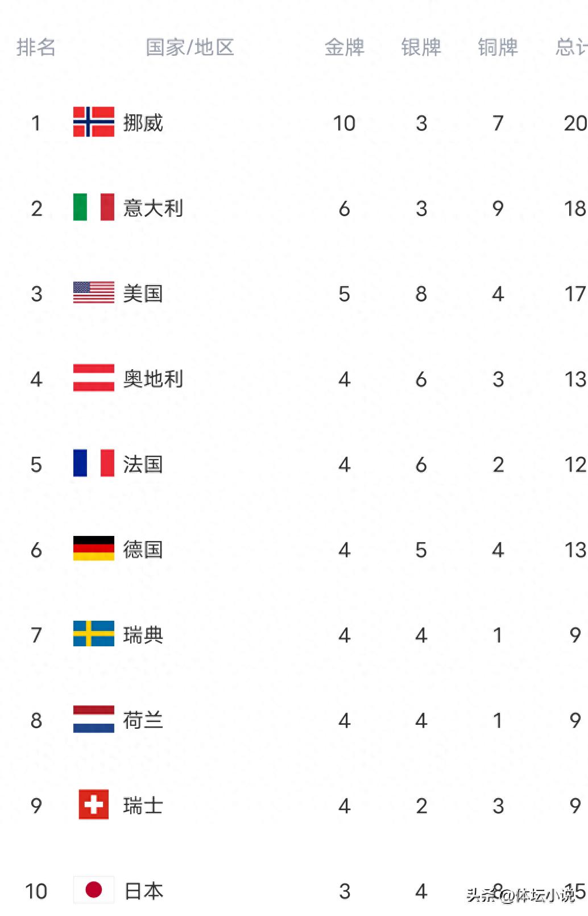The height and width of the screenshot is (916, 588).
Task: Open the 挪威 country name link
Action: click(143, 123)
